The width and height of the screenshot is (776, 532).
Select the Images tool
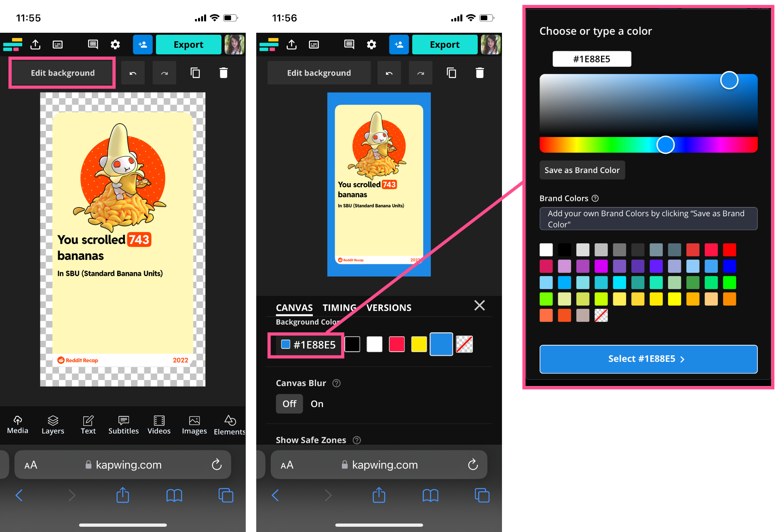click(194, 424)
